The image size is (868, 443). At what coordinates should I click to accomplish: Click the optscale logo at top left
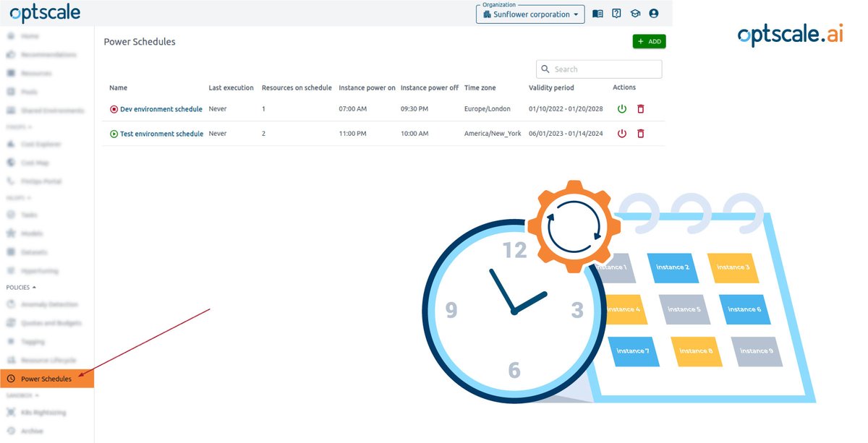[x=45, y=13]
